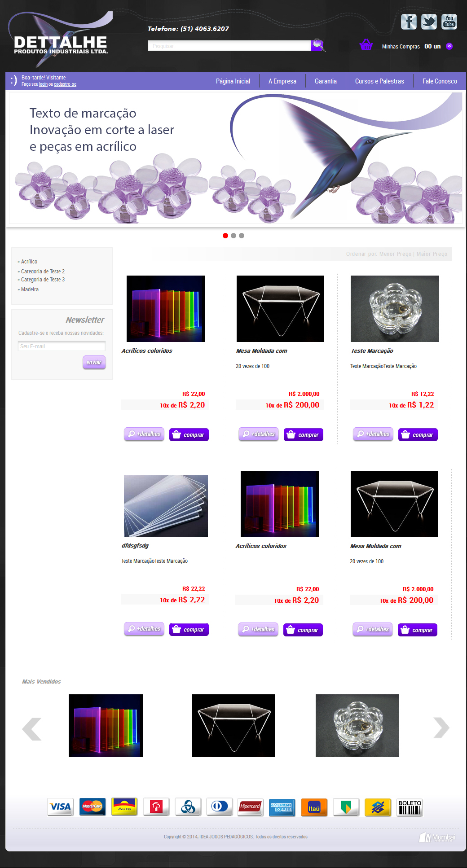Click the Boleto barcode icon

410,807
